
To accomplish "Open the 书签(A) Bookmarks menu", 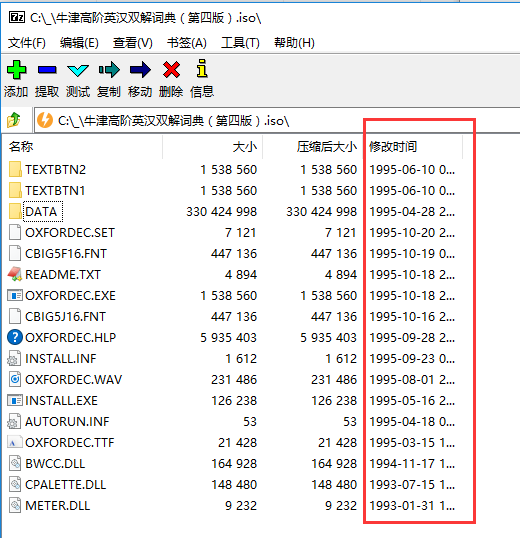I will (x=187, y=43).
